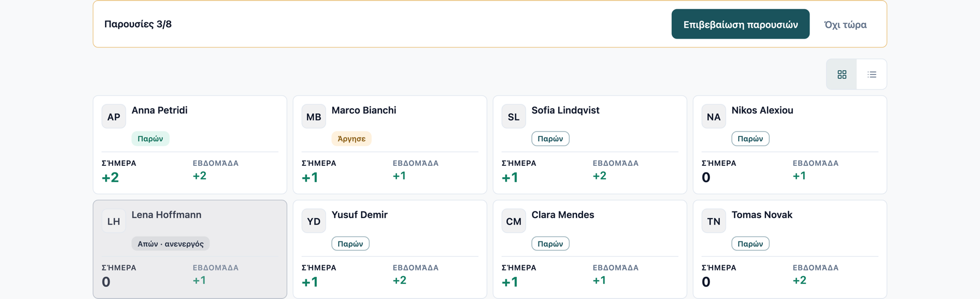Select Lena Hoffmann's inactive student card

tap(190, 249)
